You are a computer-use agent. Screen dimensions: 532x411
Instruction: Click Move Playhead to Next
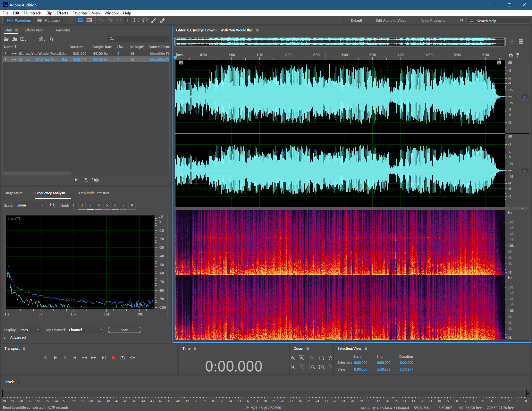tap(104, 357)
